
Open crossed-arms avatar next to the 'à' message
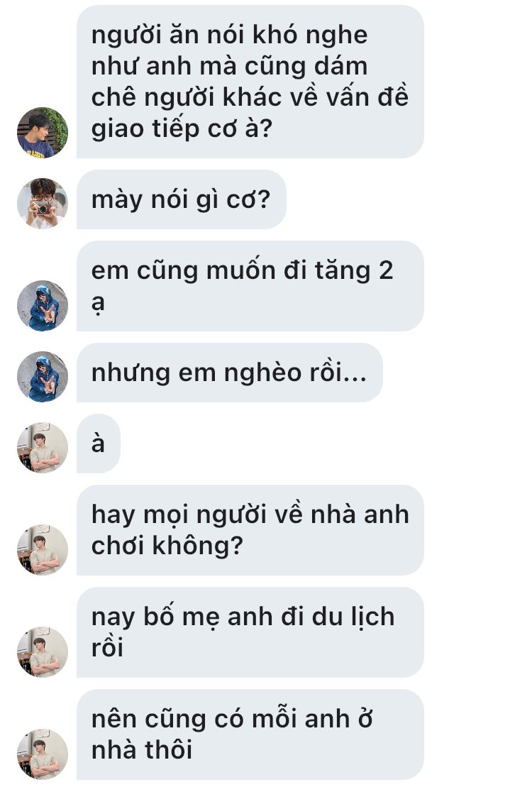point(43,447)
